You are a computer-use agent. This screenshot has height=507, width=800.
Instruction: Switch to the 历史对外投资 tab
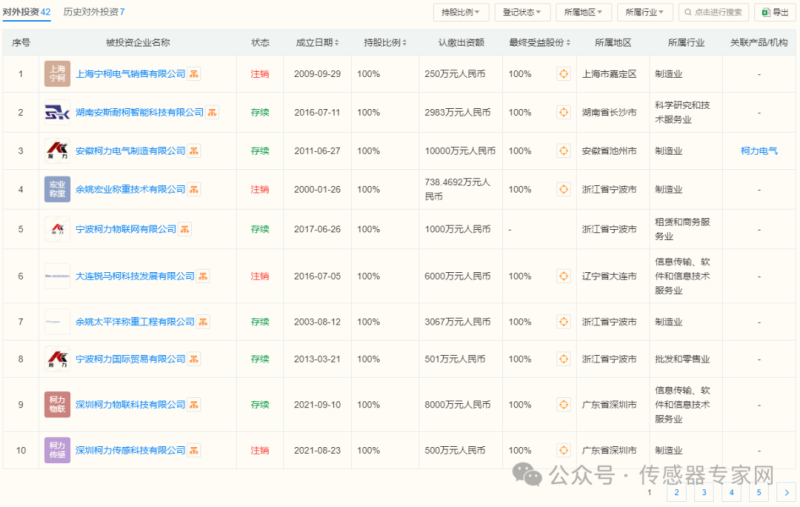[x=94, y=12]
